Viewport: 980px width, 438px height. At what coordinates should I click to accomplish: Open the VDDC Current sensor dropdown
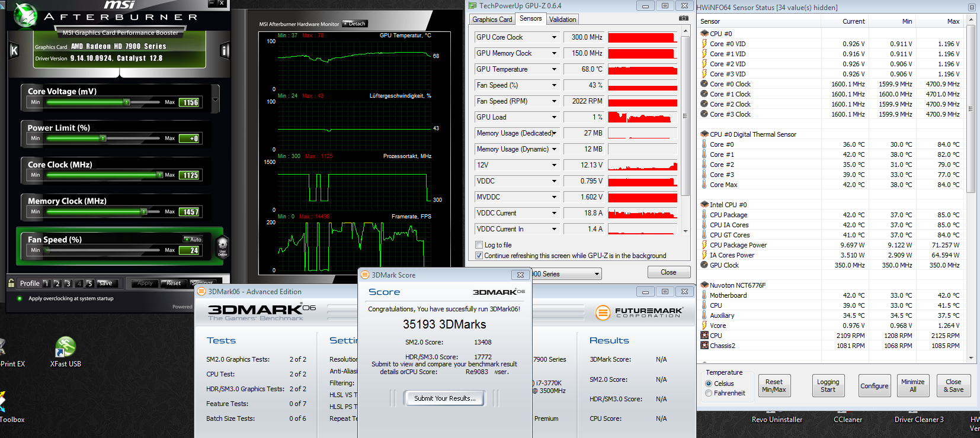click(554, 213)
